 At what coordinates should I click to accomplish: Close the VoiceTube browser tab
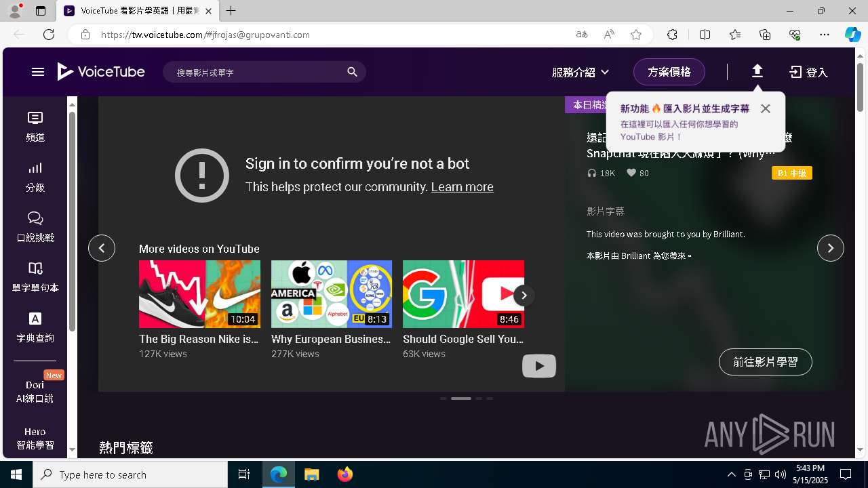[x=209, y=11]
